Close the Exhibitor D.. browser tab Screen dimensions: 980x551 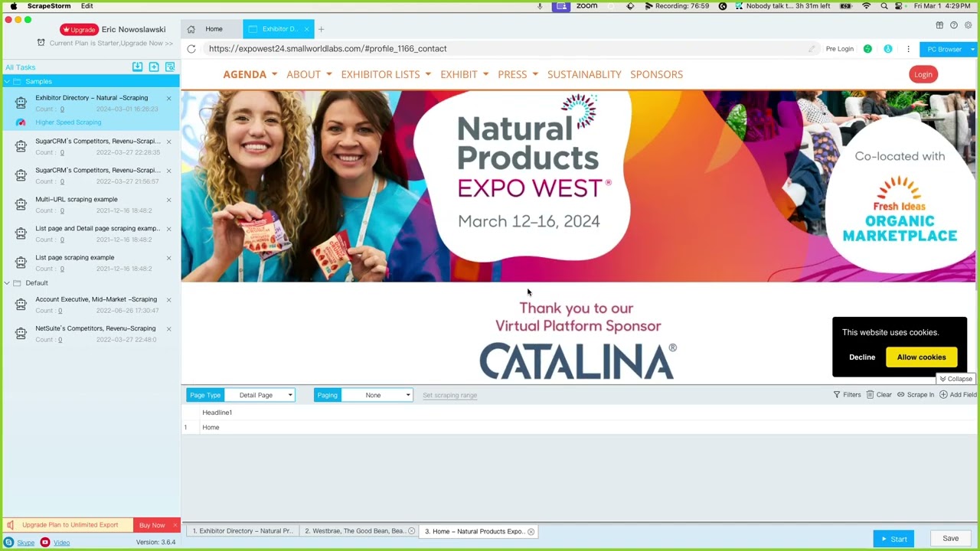click(306, 29)
